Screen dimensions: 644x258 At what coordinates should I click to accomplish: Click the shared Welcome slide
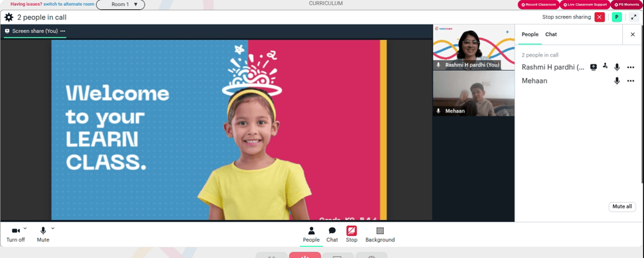coord(219,129)
